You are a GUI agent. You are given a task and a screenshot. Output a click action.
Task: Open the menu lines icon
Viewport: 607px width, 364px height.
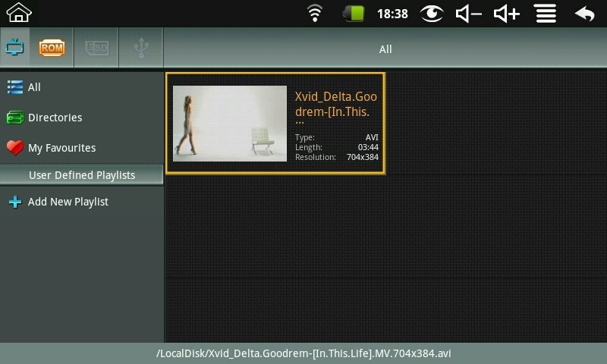pos(546,14)
